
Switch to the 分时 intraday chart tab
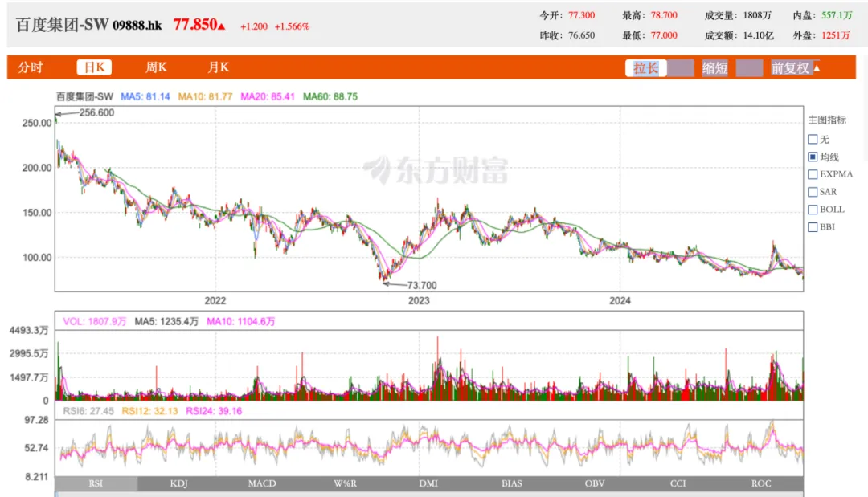[x=31, y=67]
